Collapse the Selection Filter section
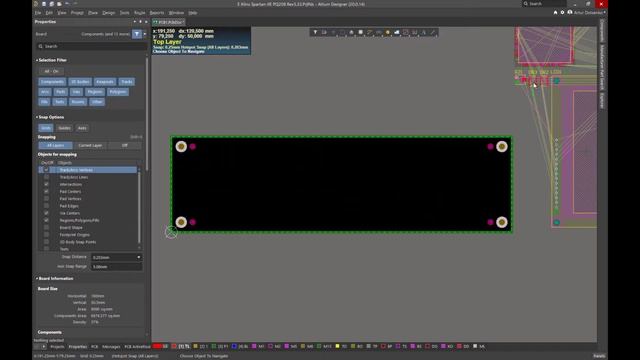 [37, 60]
